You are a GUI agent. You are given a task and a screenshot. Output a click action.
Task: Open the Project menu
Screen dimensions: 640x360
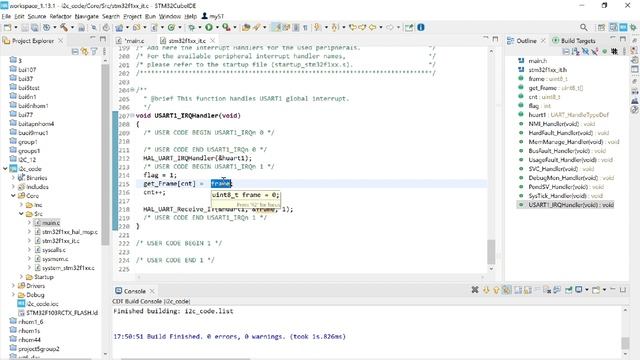132,16
